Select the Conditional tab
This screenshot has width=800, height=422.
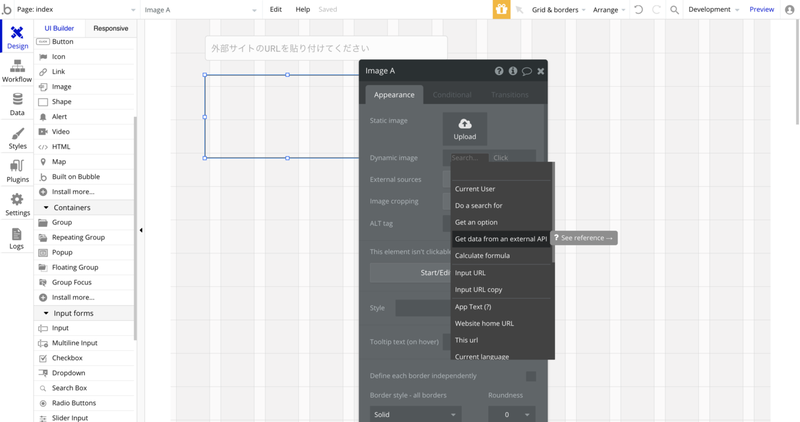pyautogui.click(x=452, y=95)
